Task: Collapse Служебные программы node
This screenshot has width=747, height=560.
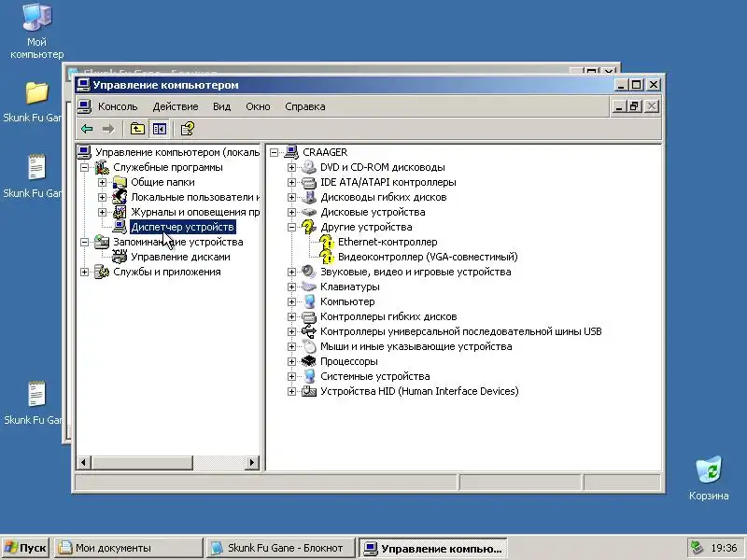Action: coord(84,168)
